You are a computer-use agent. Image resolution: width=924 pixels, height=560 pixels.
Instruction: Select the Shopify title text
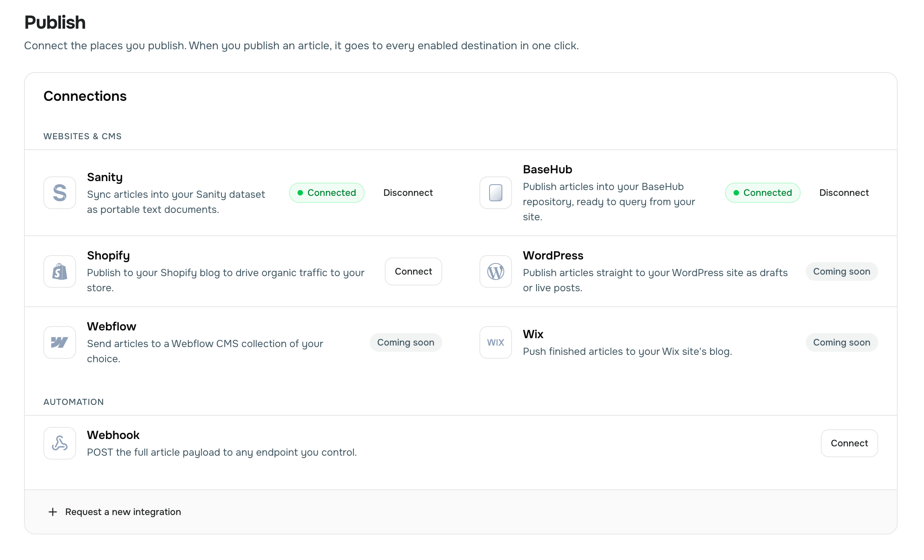click(x=108, y=256)
